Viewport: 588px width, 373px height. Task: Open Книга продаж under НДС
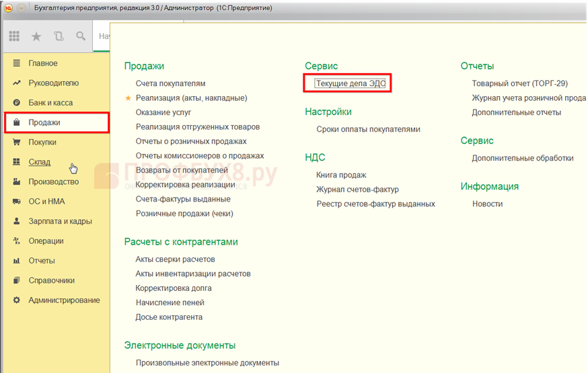(x=341, y=175)
